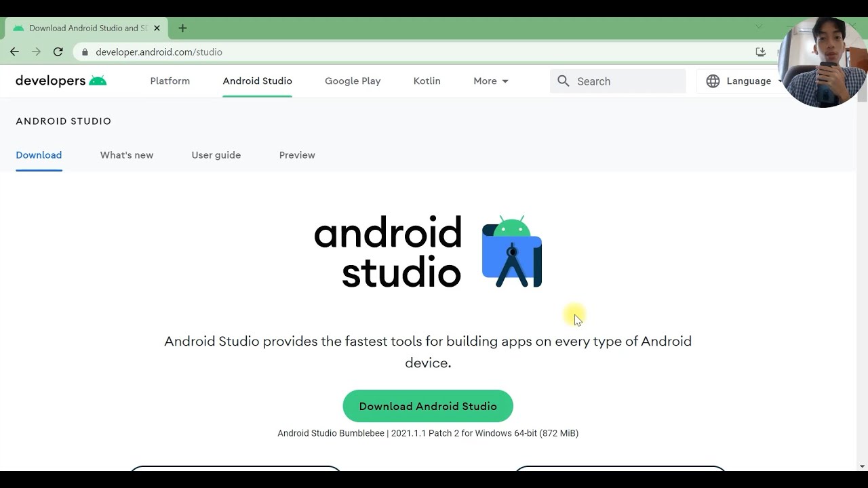Reload the page with refresh icon
This screenshot has height=488, width=868.
click(x=58, y=52)
